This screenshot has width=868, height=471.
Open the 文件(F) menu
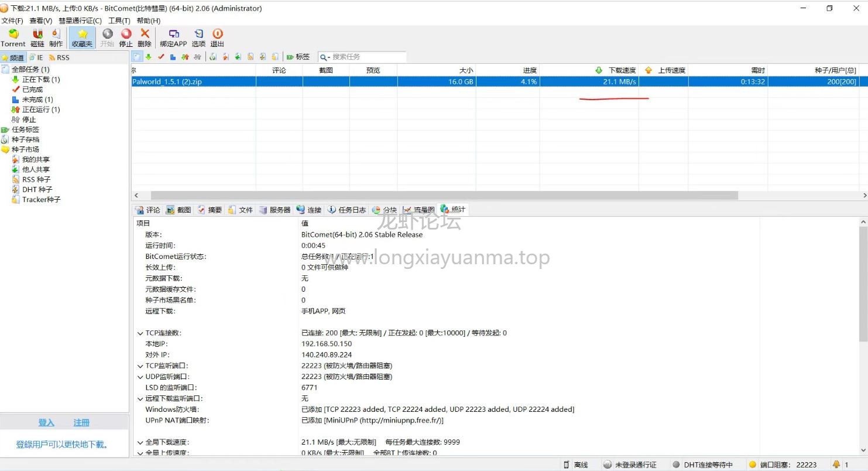tap(12, 21)
